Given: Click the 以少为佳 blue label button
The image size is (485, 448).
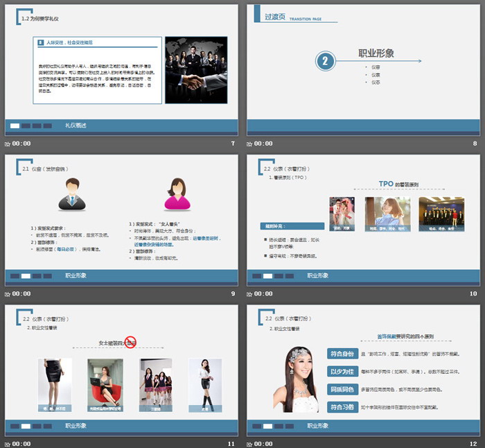Looking at the screenshot, I should click(x=342, y=371).
